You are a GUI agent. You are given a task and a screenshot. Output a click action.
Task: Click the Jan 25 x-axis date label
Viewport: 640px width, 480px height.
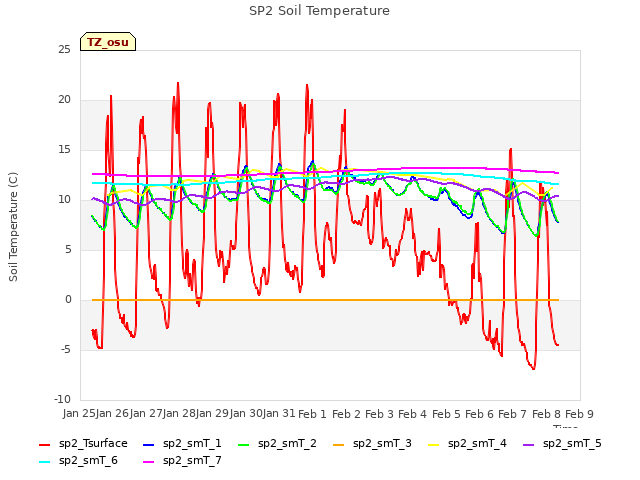[x=79, y=414]
